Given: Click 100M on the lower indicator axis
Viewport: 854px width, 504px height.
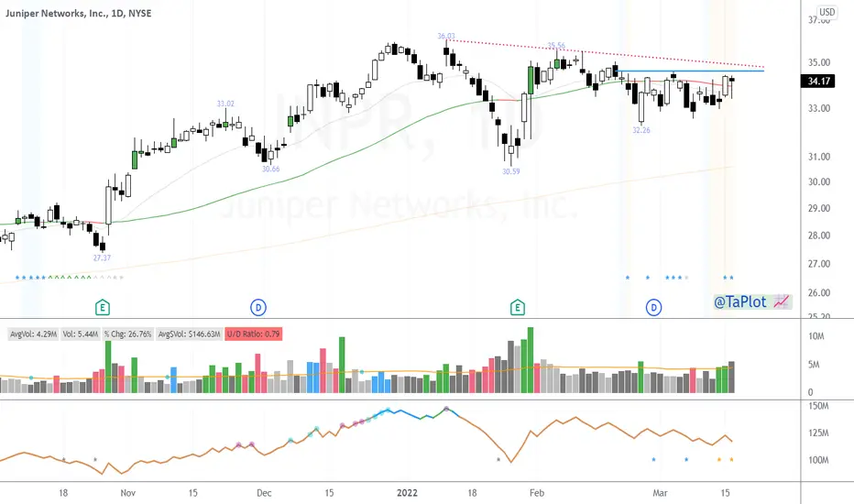Looking at the screenshot, I should (818, 460).
